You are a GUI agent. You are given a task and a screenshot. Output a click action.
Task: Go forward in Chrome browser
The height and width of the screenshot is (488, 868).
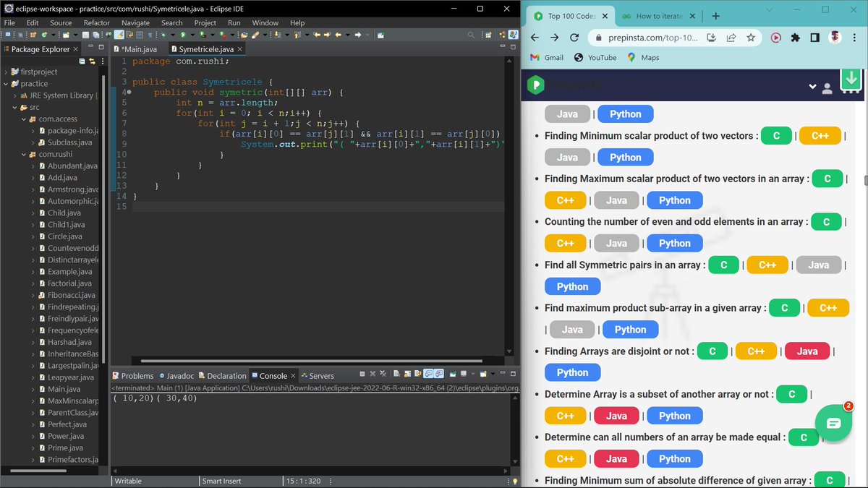tap(554, 38)
